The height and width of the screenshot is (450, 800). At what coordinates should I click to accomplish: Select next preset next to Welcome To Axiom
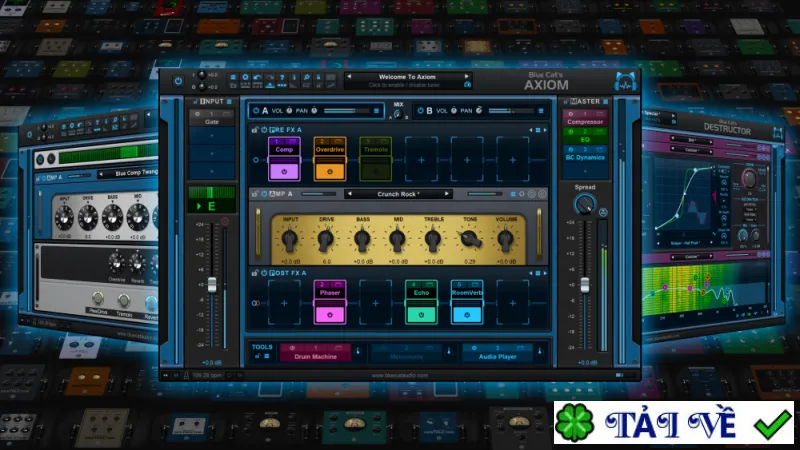[x=466, y=77]
